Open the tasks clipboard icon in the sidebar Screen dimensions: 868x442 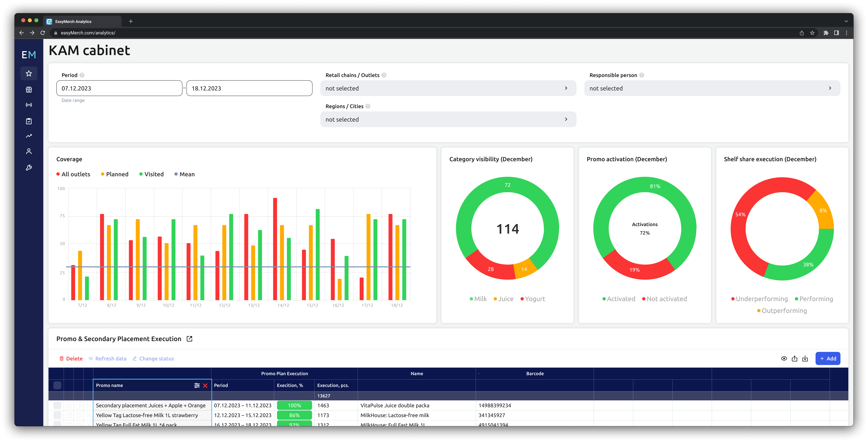[x=29, y=121]
